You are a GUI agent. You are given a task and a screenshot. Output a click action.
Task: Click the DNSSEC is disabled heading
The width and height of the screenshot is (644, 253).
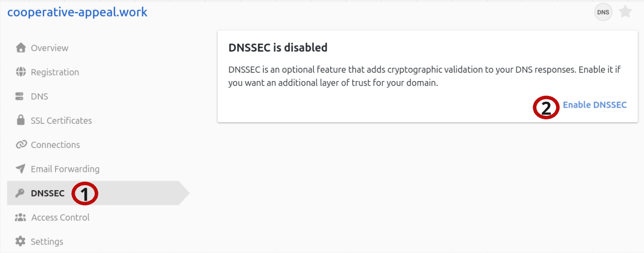[x=278, y=48]
